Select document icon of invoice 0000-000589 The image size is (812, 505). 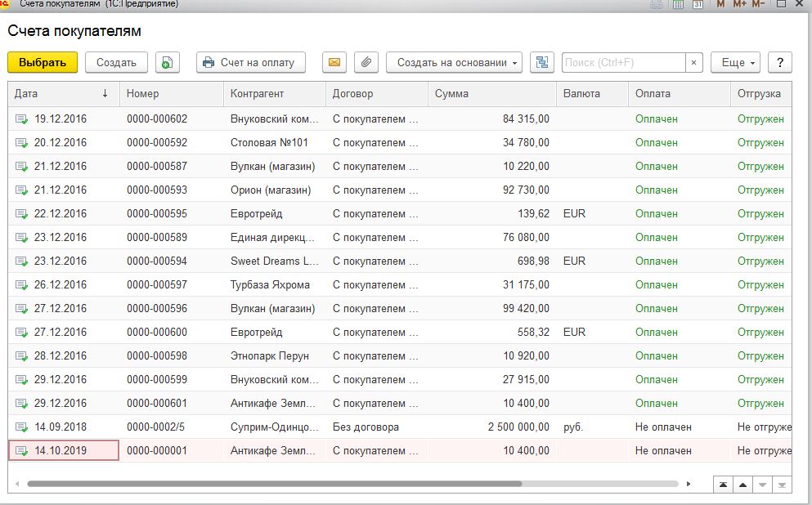[21, 238]
